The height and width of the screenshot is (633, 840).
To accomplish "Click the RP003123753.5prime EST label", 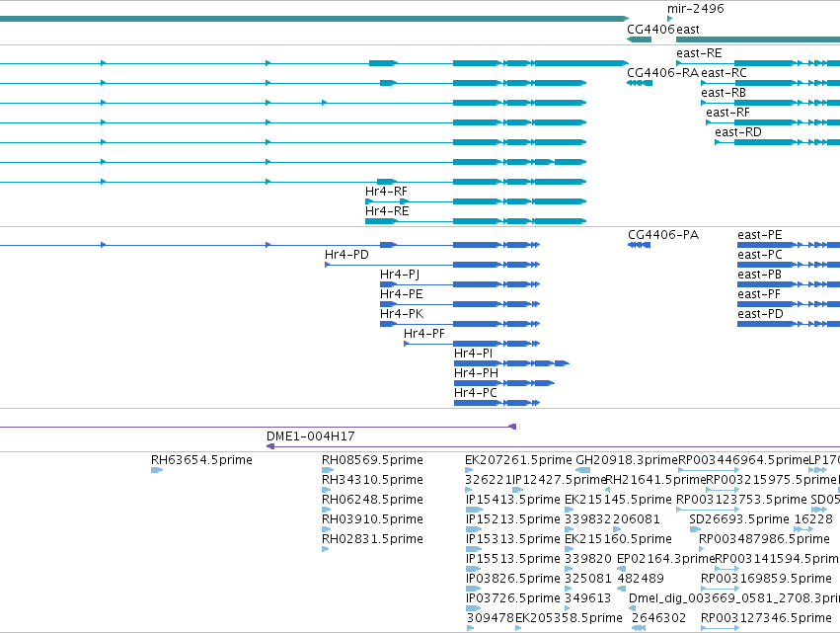I will tap(741, 500).
